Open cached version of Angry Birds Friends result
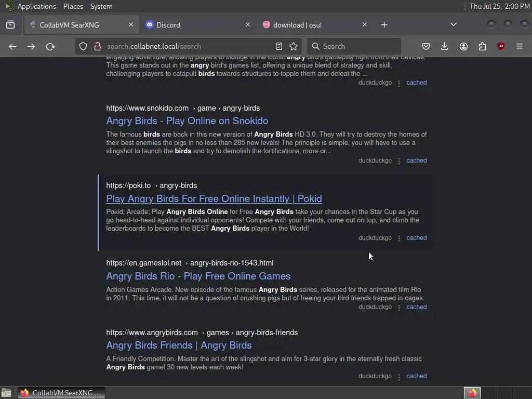 click(x=417, y=376)
